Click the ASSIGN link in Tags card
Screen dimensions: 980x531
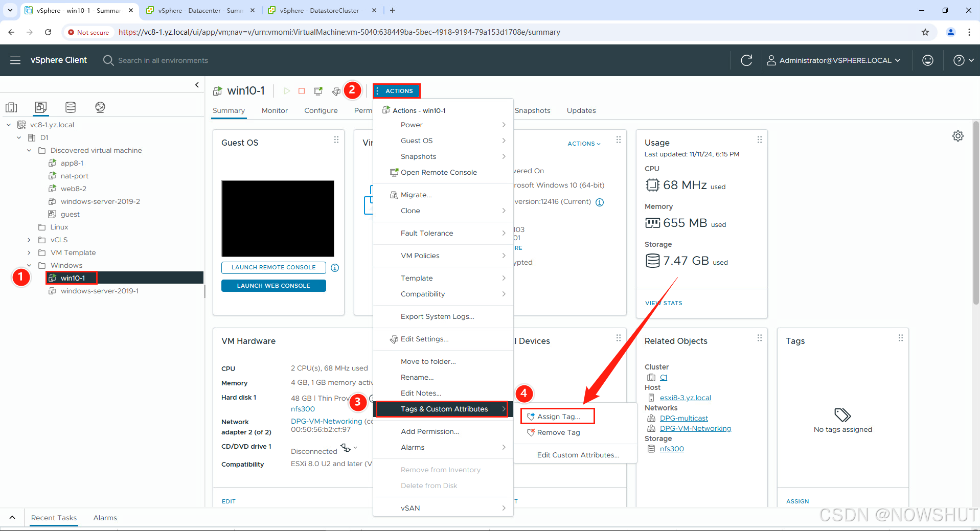(x=797, y=501)
